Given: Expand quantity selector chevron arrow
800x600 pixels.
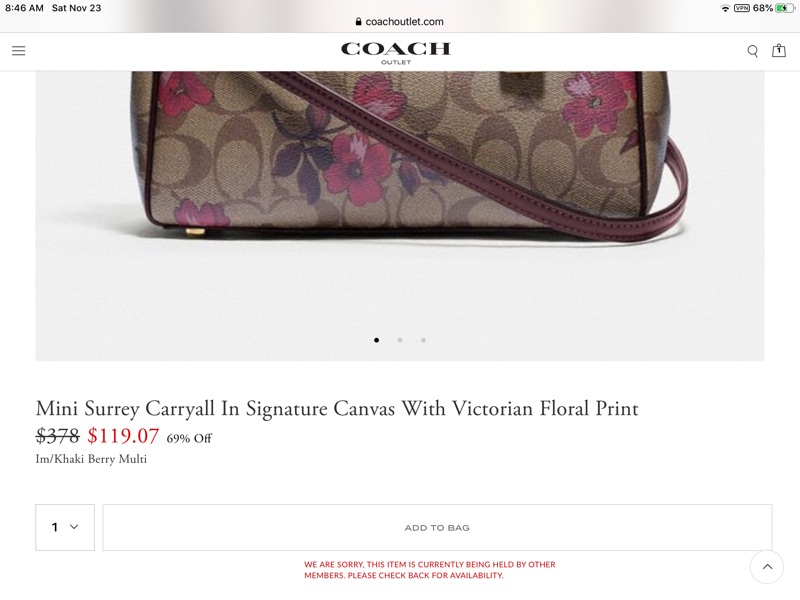Looking at the screenshot, I should pos(74,527).
